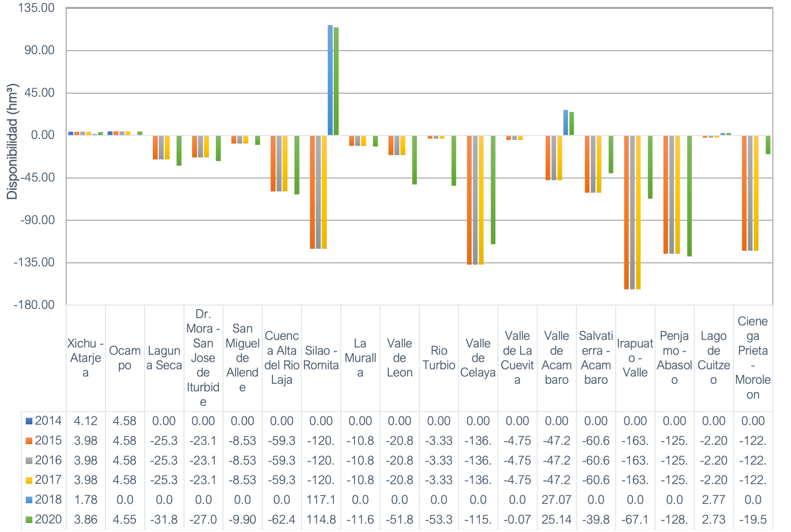Click the 2018 light blue legend swatch
791x532 pixels.
coord(29,500)
